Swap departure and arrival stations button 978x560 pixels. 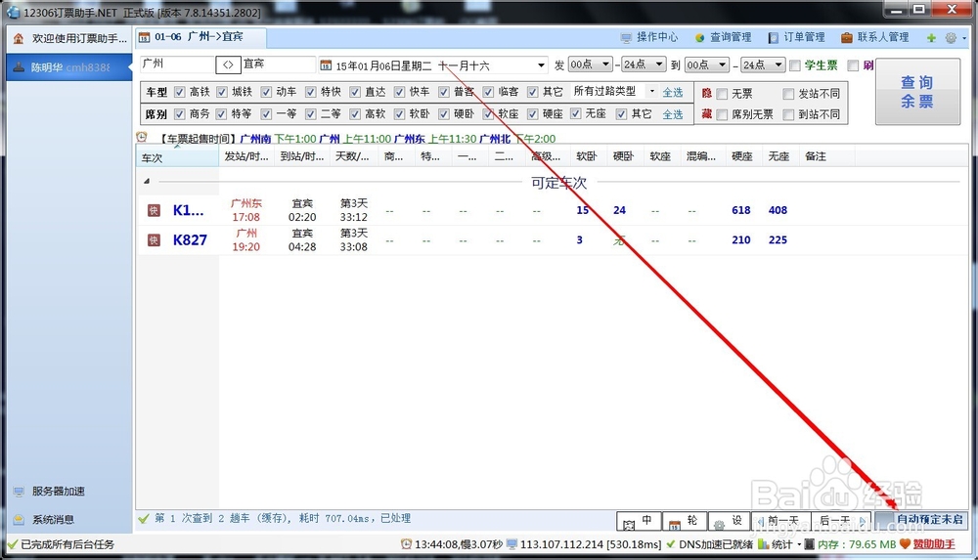(x=228, y=65)
